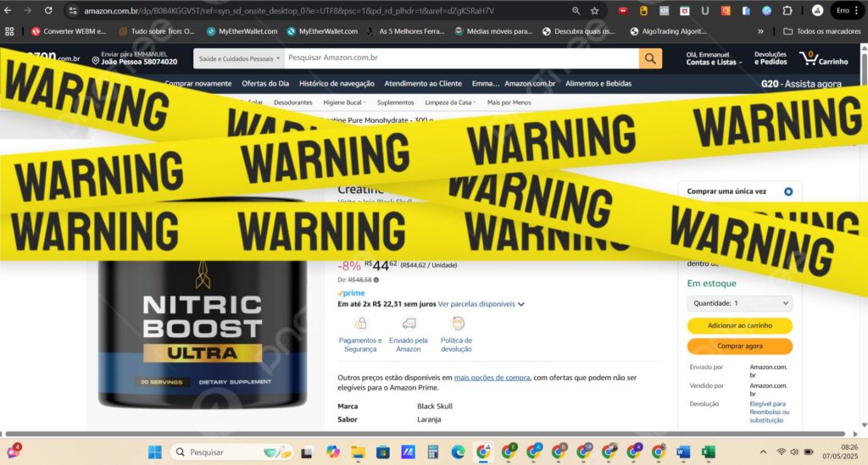Open the Mais por Menos subcategory
This screenshot has height=465, width=868.
tap(509, 102)
